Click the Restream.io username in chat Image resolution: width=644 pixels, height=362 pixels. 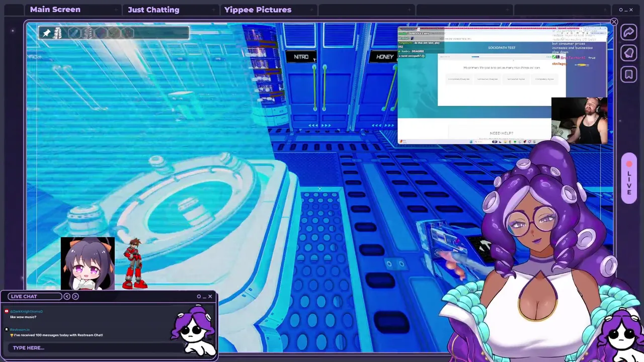coord(20,329)
